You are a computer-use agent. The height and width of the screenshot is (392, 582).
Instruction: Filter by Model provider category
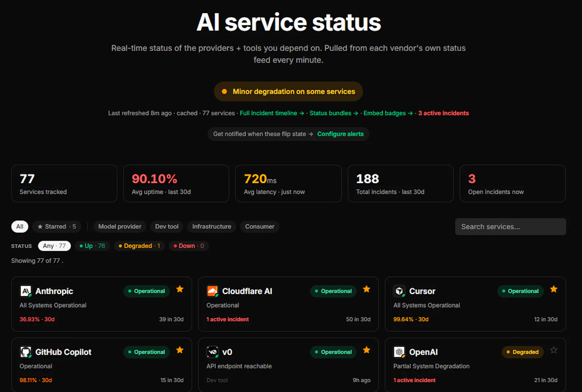[120, 227]
